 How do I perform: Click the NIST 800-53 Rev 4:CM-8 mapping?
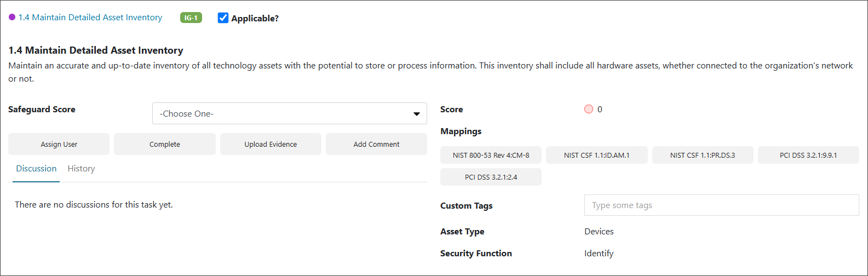click(x=491, y=155)
